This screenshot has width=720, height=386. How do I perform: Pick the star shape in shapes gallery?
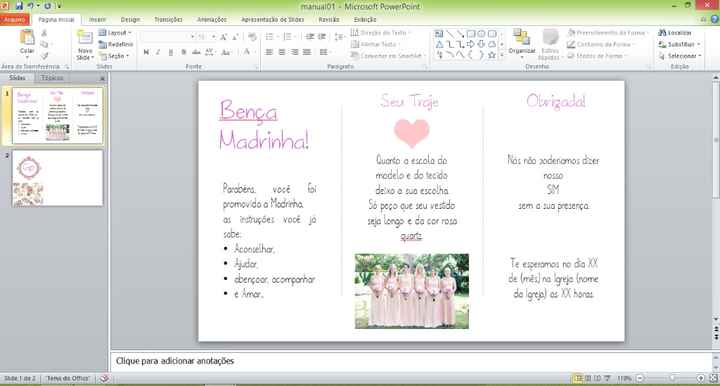[492, 55]
